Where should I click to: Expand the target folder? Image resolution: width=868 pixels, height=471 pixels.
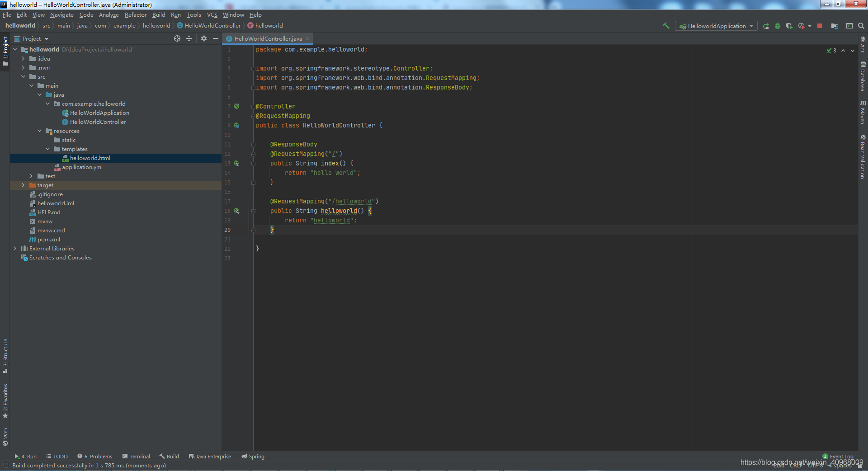[22, 185]
